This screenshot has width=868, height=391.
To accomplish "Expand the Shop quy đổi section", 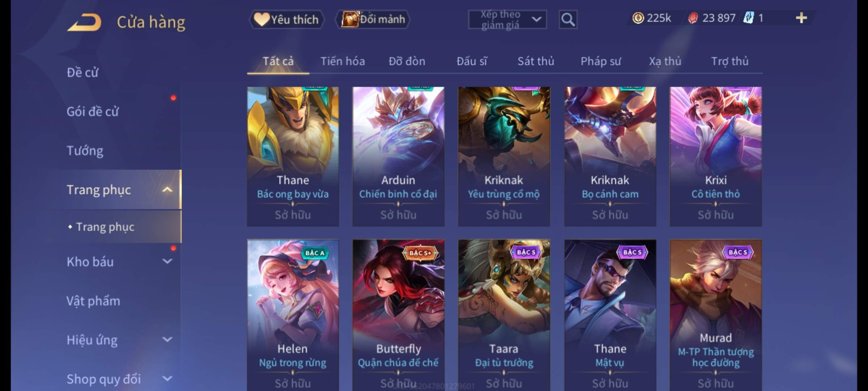I will (167, 379).
